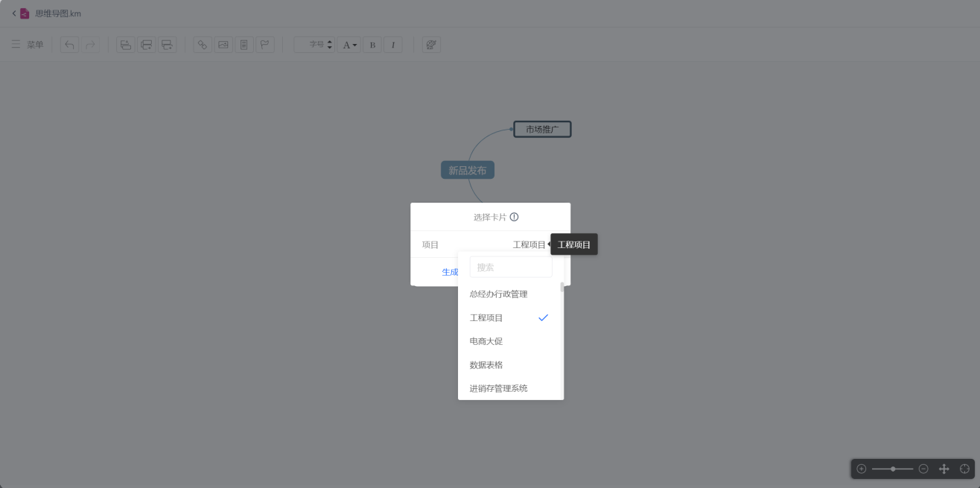Toggle bold formatting with the B button
The height and width of the screenshot is (488, 980).
(372, 45)
